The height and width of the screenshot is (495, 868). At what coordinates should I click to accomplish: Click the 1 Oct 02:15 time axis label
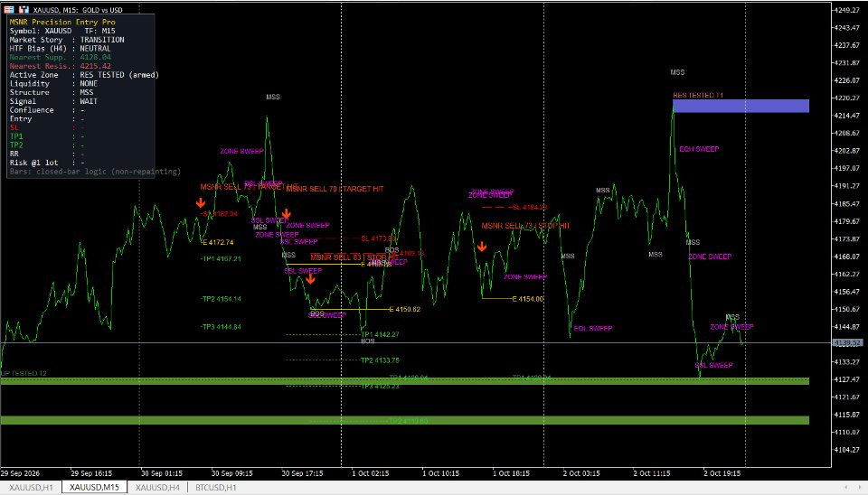(371, 473)
